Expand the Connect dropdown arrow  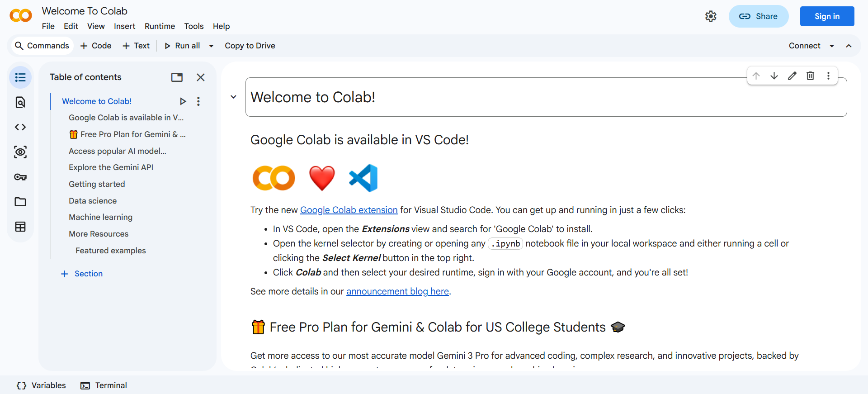coord(831,46)
